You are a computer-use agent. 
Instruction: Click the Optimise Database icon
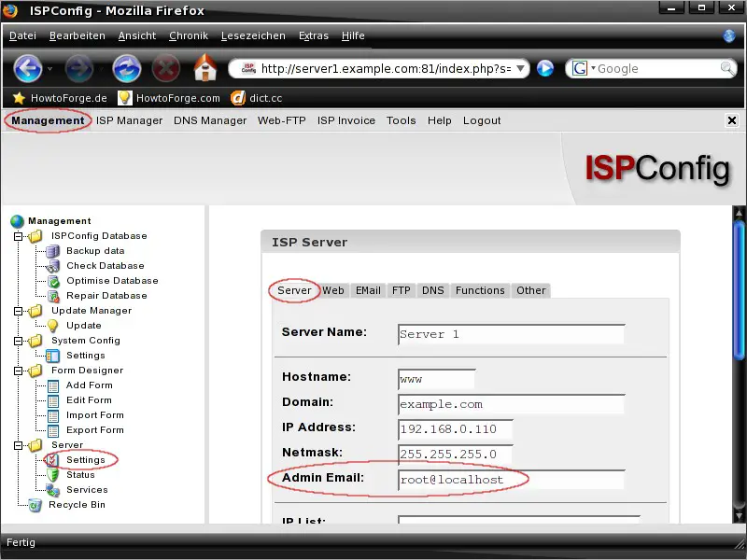(53, 281)
